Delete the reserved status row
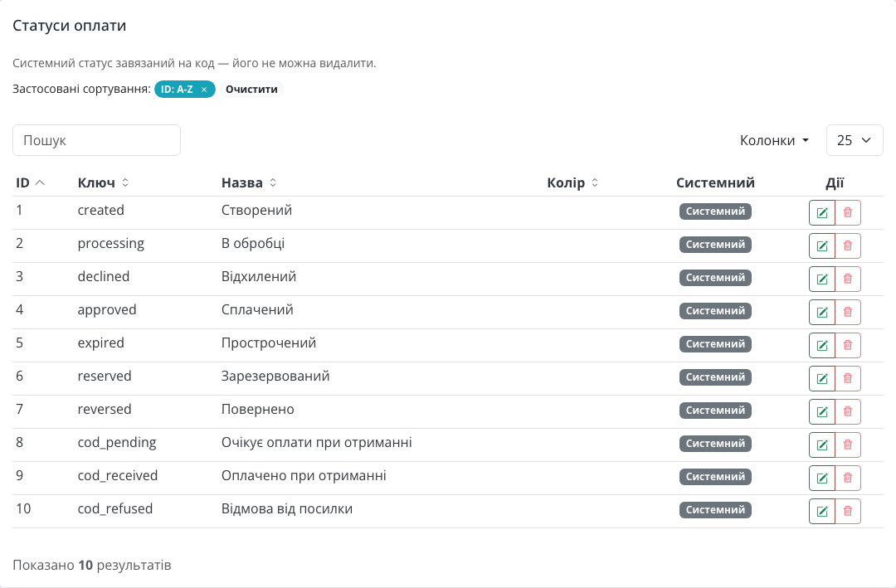Viewport: 896px width, 588px height. tap(848, 378)
